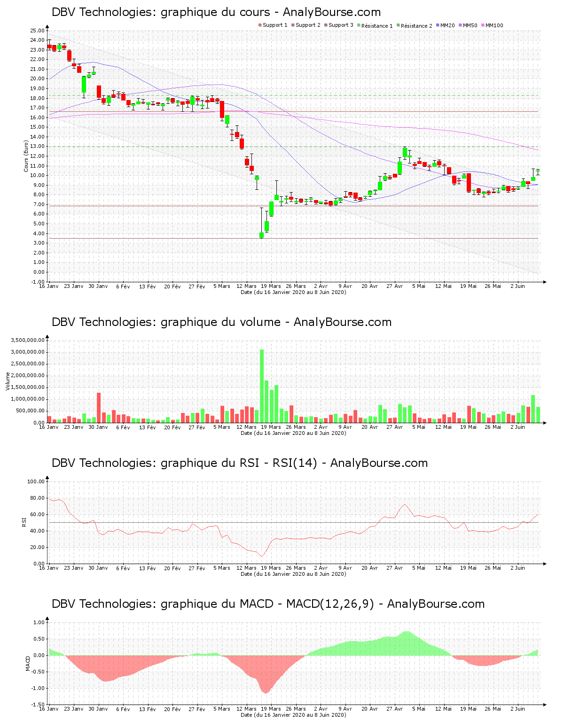Click '2 Juin' date on the volume chart axis

coord(518,427)
